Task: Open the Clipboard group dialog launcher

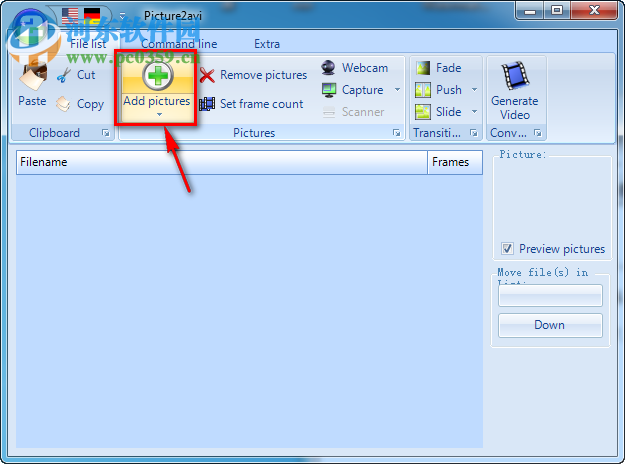Action: click(106, 133)
